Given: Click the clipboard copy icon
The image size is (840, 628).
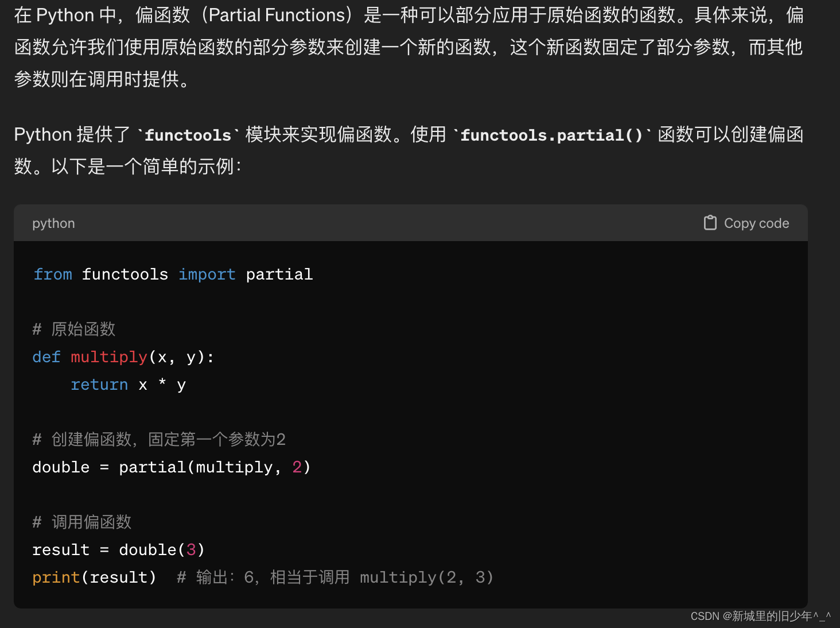Looking at the screenshot, I should click(710, 223).
